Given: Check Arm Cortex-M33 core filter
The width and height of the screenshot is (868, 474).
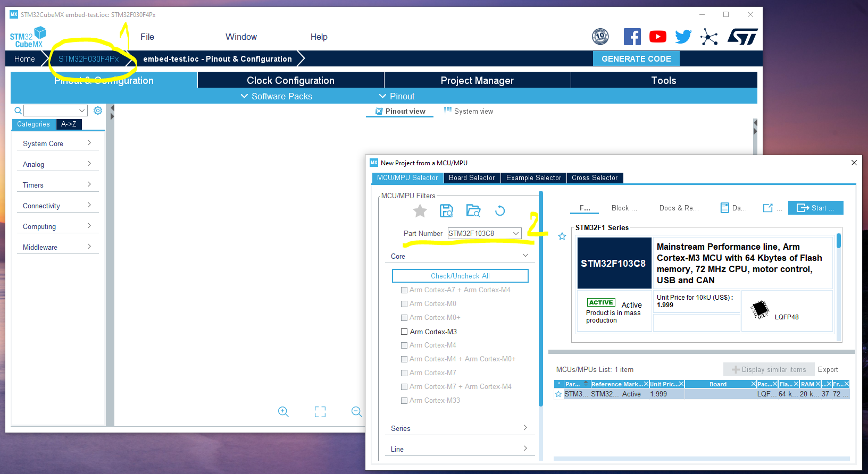Looking at the screenshot, I should tap(404, 401).
